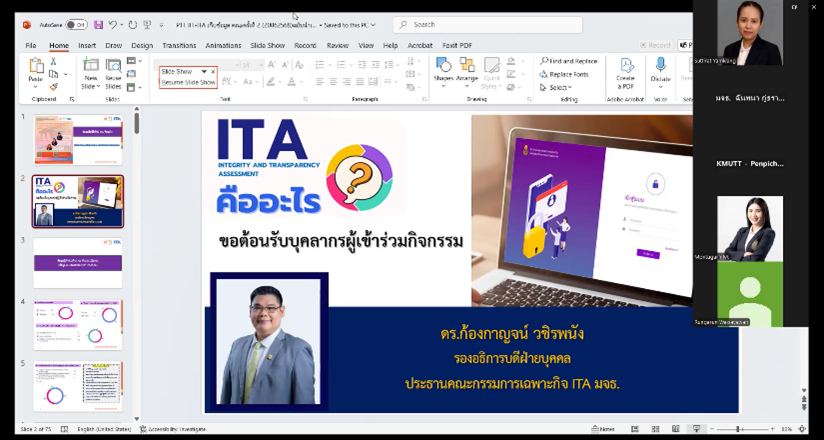
Task: Switch to Normal view icon
Action: 635,429
